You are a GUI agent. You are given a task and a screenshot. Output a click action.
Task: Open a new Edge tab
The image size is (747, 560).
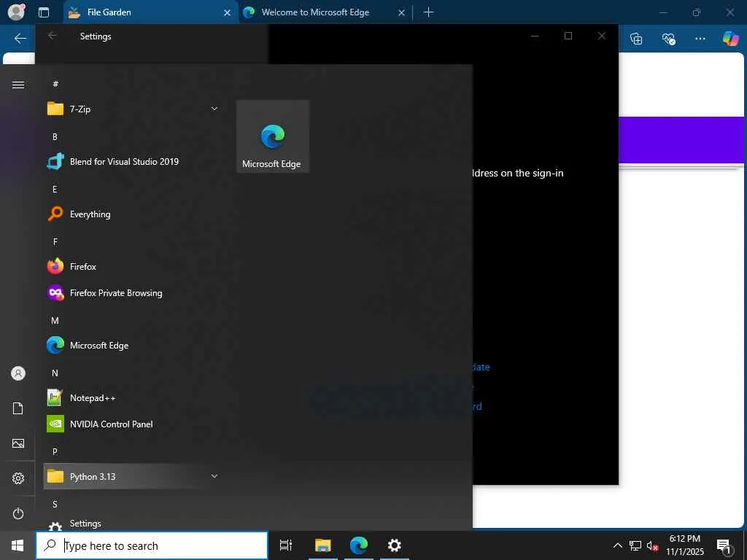pos(428,12)
